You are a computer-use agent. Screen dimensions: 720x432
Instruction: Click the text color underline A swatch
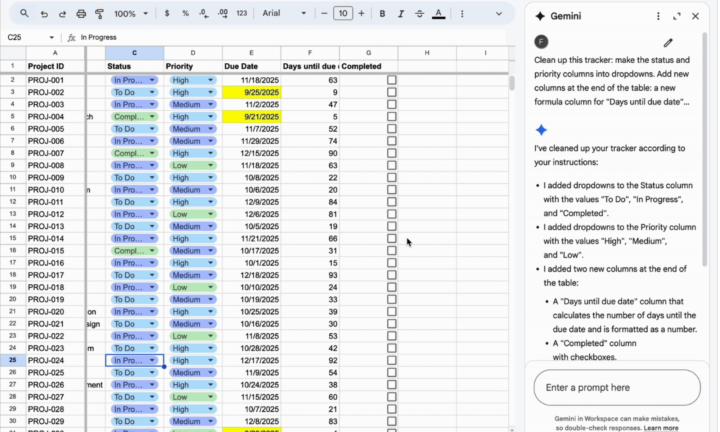(438, 14)
